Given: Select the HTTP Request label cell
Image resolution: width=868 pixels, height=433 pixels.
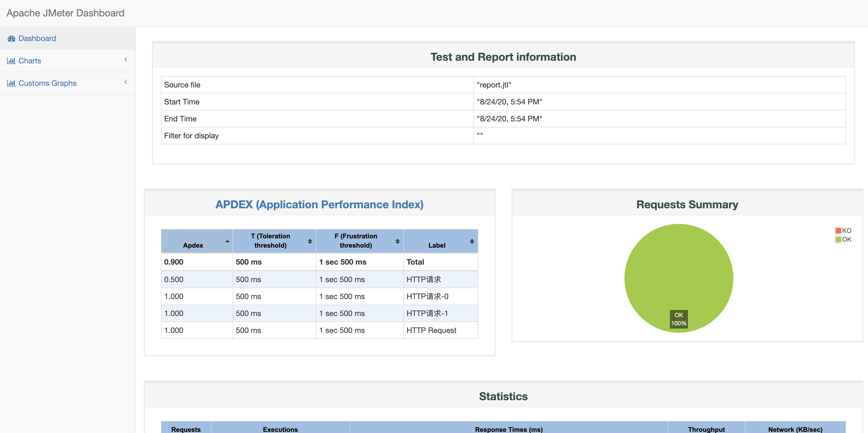Looking at the screenshot, I should tap(431, 330).
